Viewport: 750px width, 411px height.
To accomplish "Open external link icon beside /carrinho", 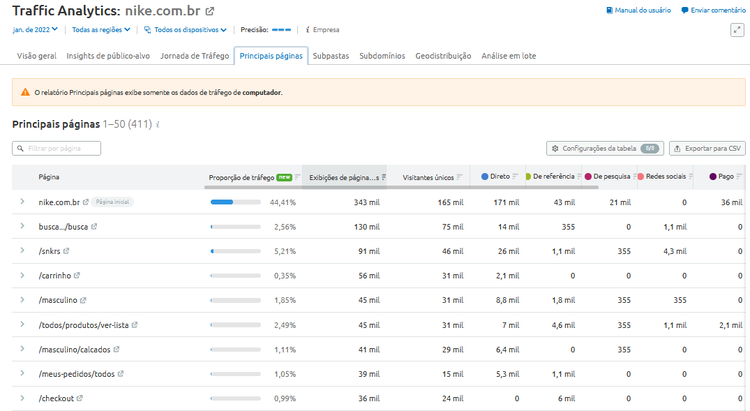I will tap(77, 276).
